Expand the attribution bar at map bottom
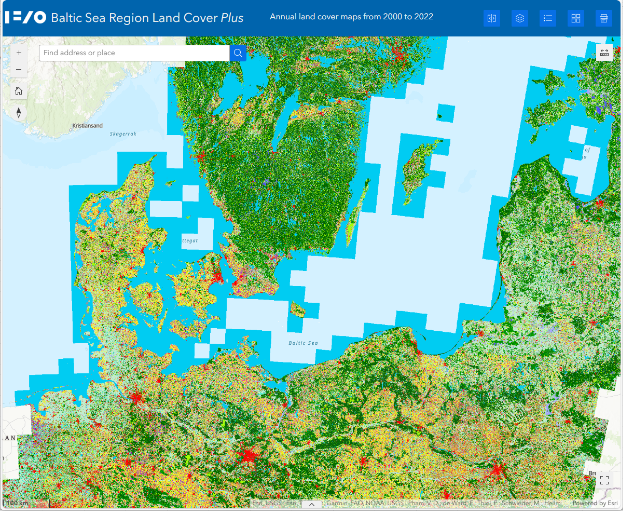 click(x=311, y=504)
